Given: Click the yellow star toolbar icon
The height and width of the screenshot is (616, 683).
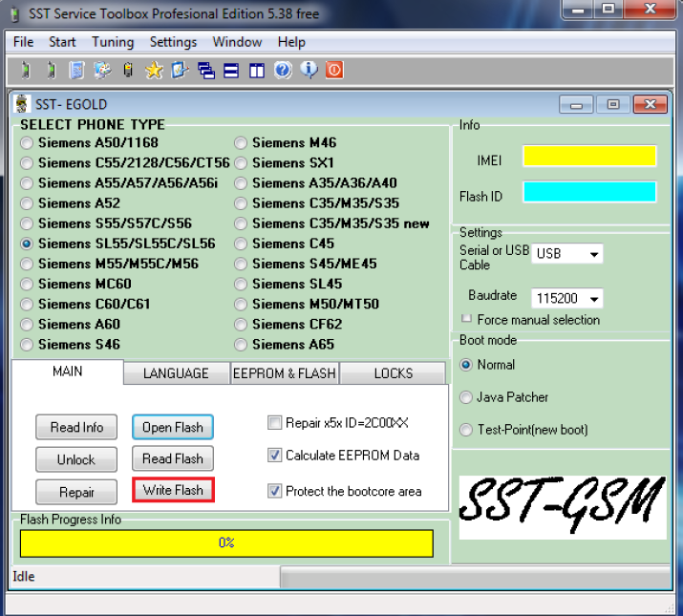Looking at the screenshot, I should (x=154, y=70).
